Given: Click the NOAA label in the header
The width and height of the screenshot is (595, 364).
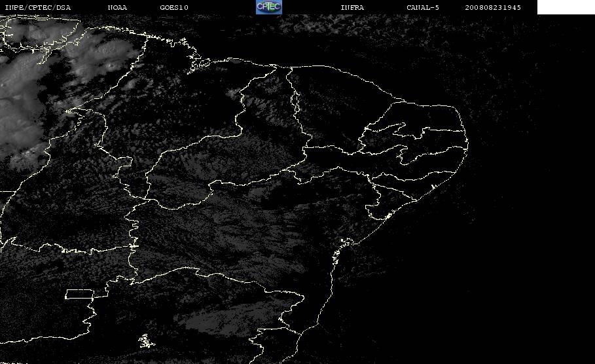Looking at the screenshot, I should [117, 7].
